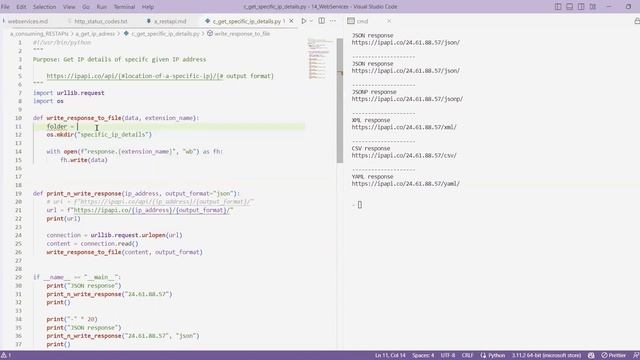Image resolution: width=640 pixels, height=360 pixels.
Task: Toggle the primary side bar layout icon
Action: 558,7
